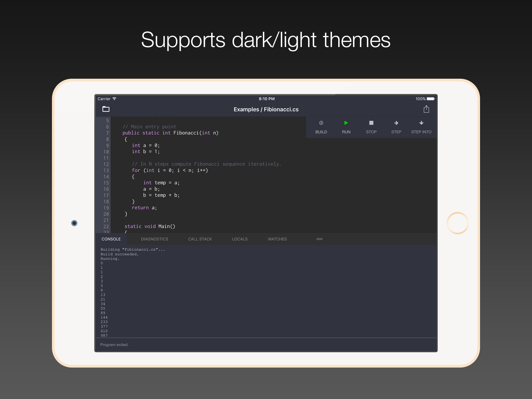Switch to the DIAGNOSTICS tab
This screenshot has height=399, width=532.
pos(155,239)
